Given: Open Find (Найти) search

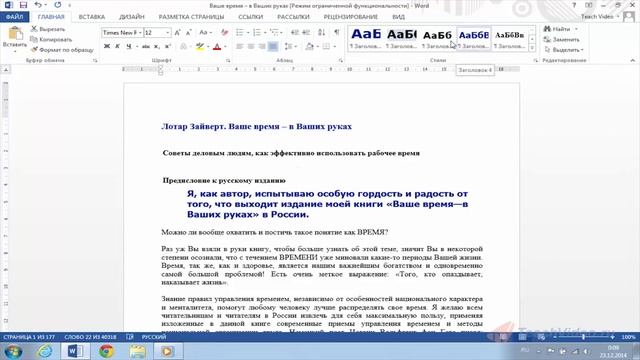Looking at the screenshot, I should [557, 29].
